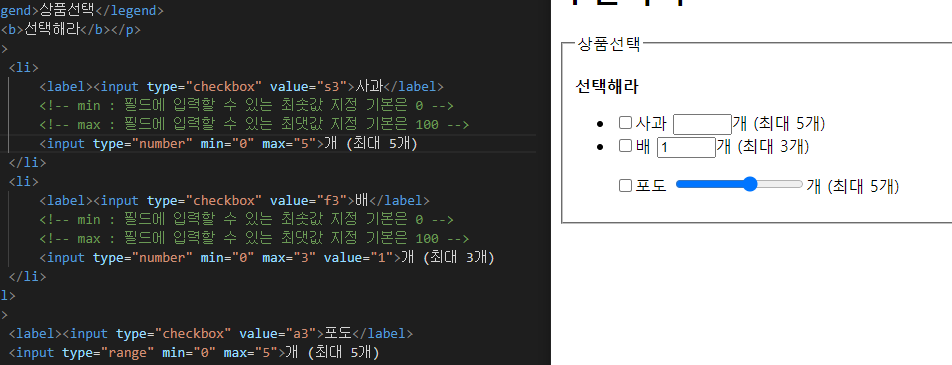952x365 pixels.
Task: Click the '개 (최대 3개)' text in the preview
Action: pyautogui.click(x=763, y=146)
